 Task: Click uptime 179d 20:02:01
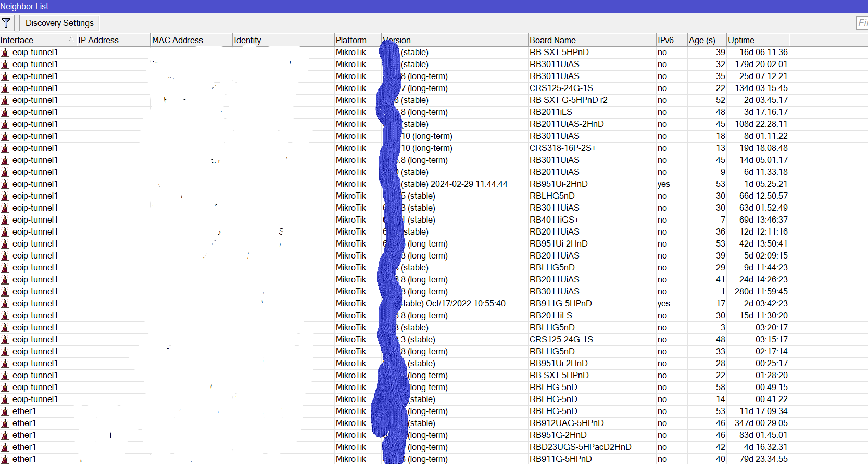point(761,64)
